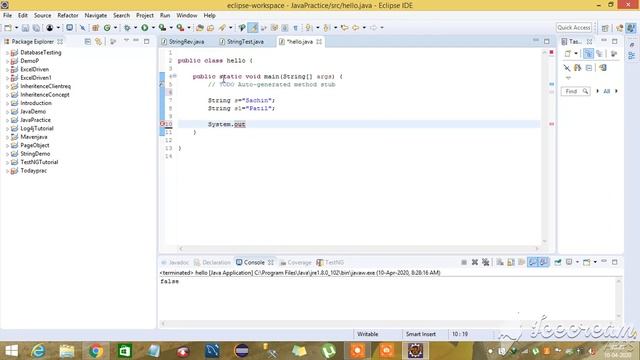Viewport: 640px width, 360px height.
Task: Toggle Link with Editor in Package Explorer
Action: click(x=98, y=42)
